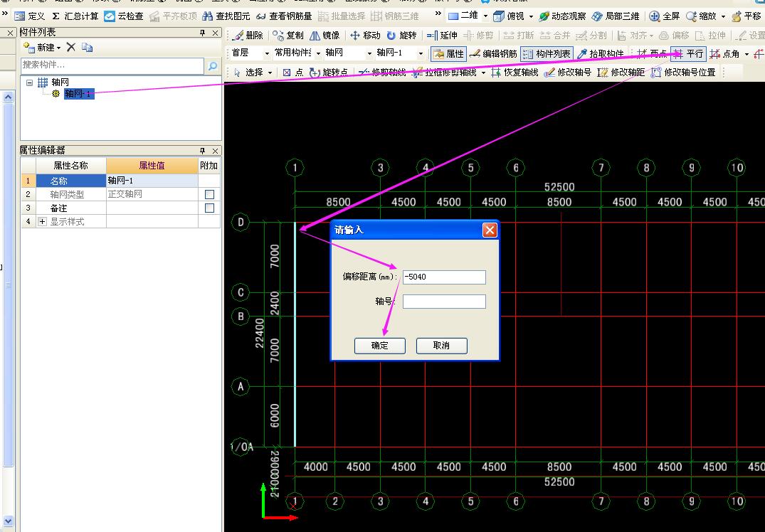765x532 pixels.
Task: Select the 复制 copy tool
Action: click(287, 35)
